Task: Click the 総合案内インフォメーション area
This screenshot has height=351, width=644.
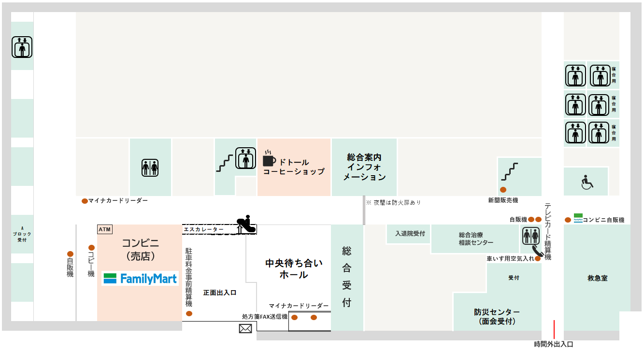Action: (364, 167)
